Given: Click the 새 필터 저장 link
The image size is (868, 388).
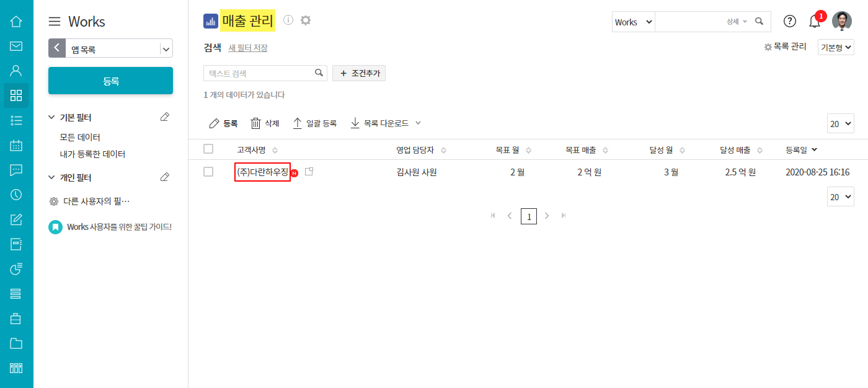Looking at the screenshot, I should pyautogui.click(x=248, y=48).
